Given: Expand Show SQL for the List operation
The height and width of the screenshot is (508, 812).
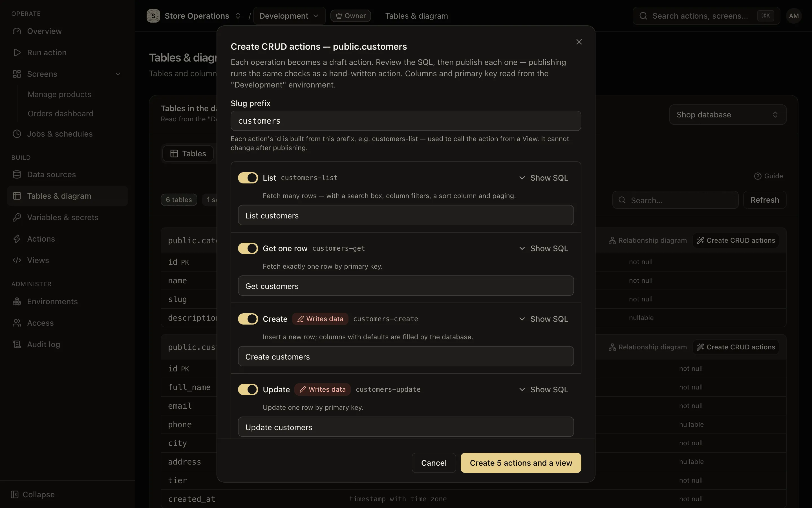Looking at the screenshot, I should [544, 178].
